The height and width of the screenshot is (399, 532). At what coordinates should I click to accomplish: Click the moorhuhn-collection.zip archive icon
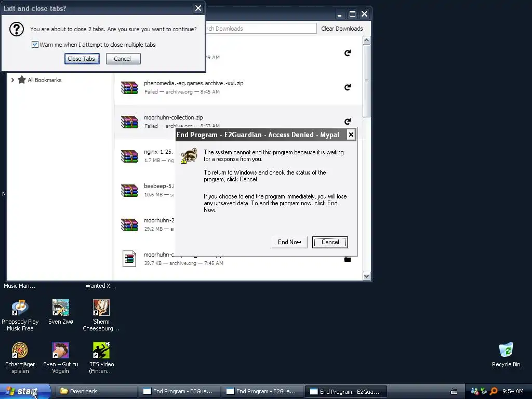pyautogui.click(x=129, y=122)
